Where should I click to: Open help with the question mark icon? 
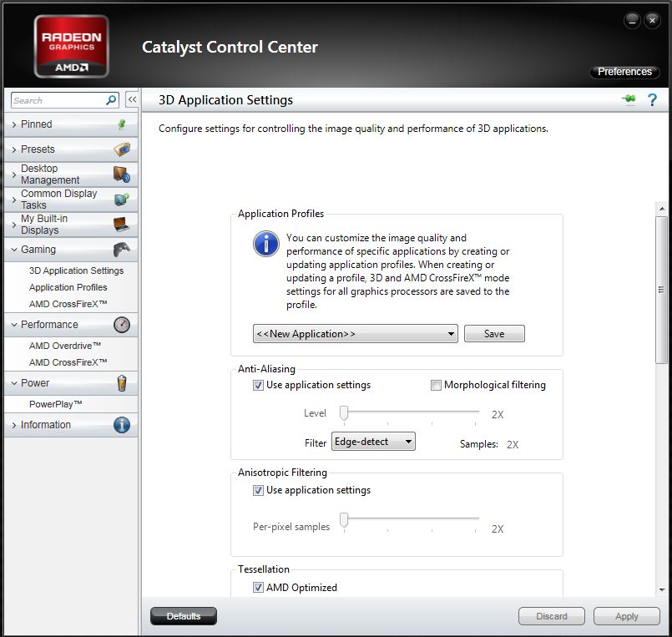pyautogui.click(x=652, y=100)
